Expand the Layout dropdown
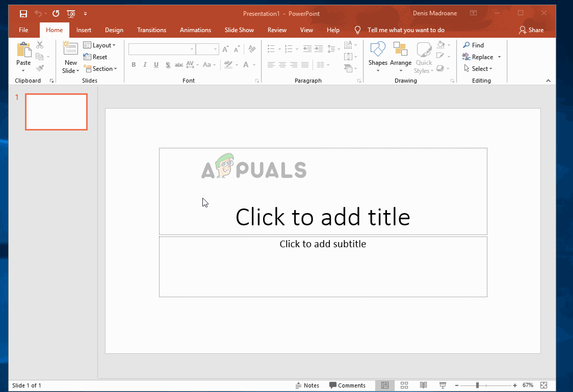 coord(99,45)
